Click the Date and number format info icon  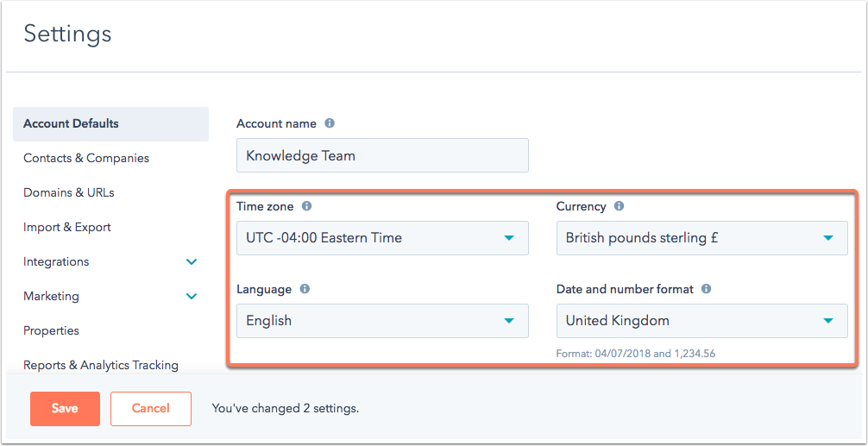pos(706,289)
